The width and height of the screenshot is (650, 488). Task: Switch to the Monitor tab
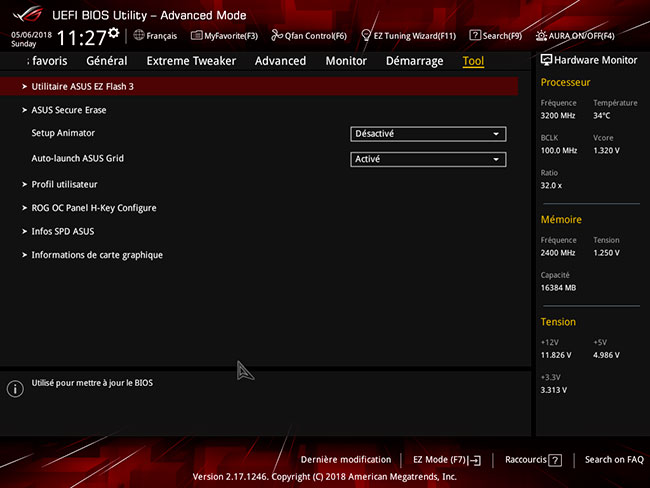pos(346,61)
